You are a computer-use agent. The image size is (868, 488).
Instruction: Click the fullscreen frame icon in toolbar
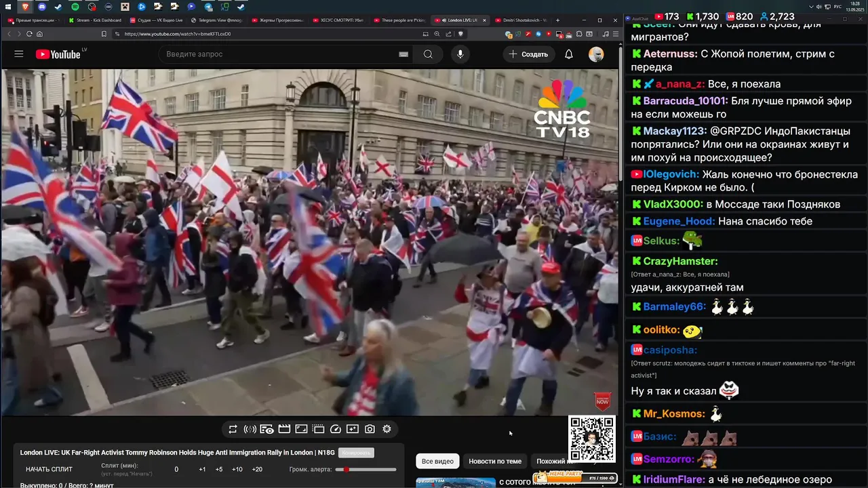pos(301,429)
